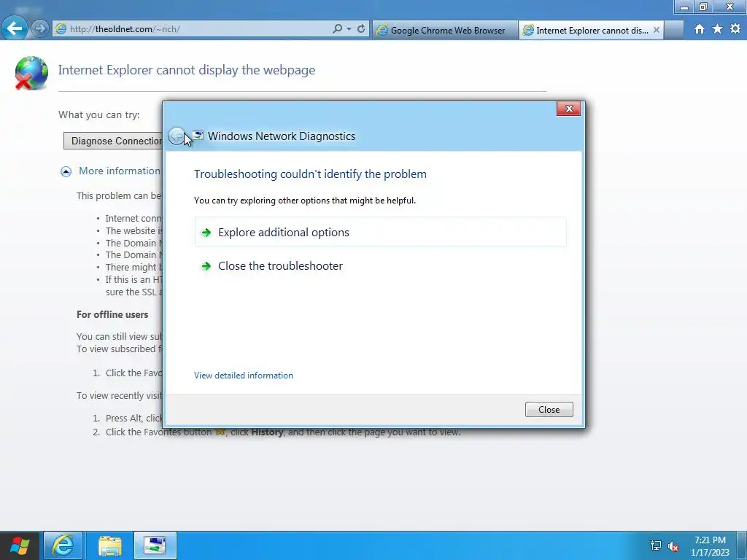Open View detailed information link
The width and height of the screenshot is (747, 560).
coord(244,376)
